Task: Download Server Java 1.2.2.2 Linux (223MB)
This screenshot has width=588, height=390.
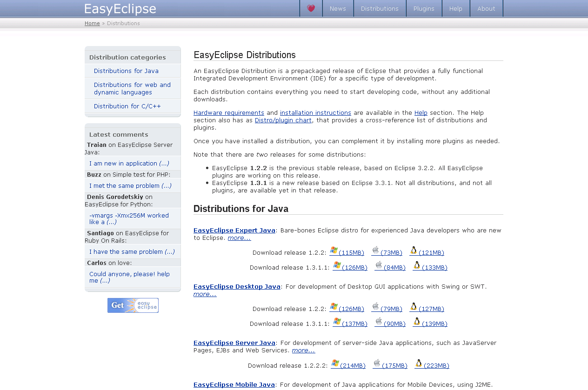Action: tap(436, 366)
